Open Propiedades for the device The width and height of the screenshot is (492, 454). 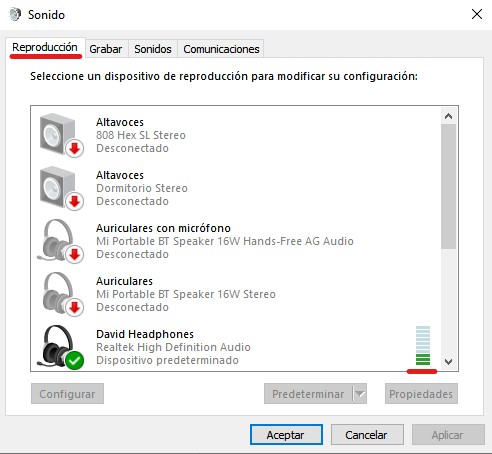(421, 394)
